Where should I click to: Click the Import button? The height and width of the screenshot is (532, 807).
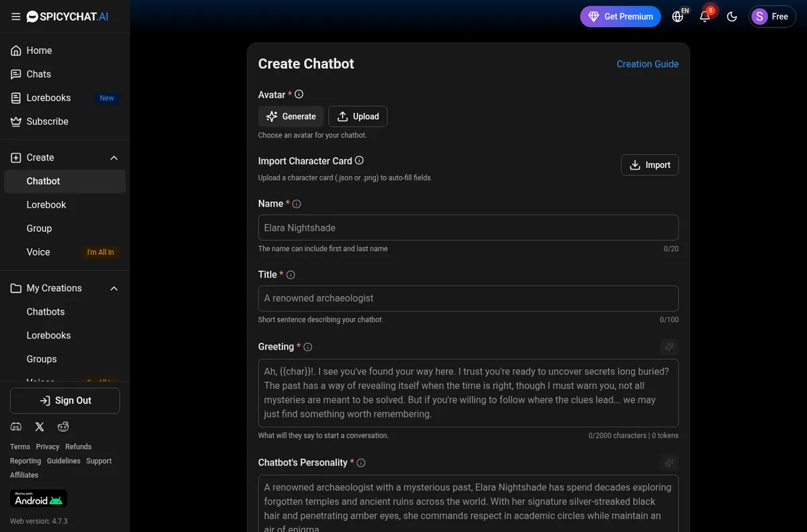pyautogui.click(x=650, y=165)
